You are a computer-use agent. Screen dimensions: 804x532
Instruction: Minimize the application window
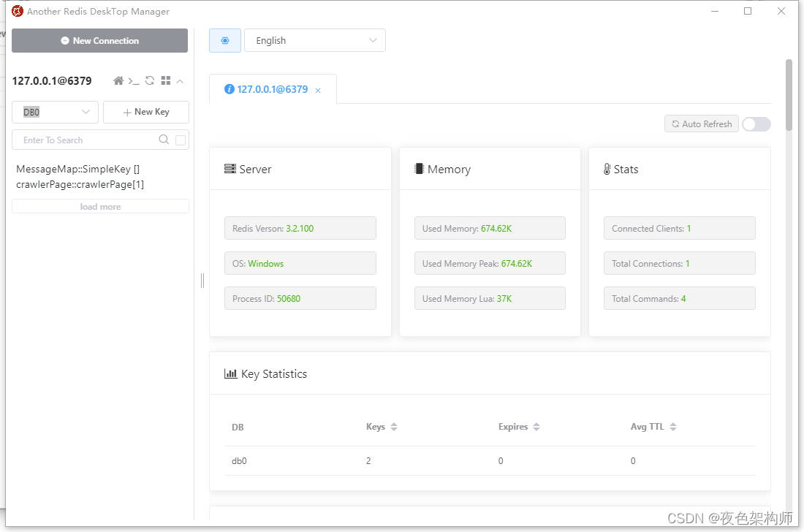coord(715,11)
